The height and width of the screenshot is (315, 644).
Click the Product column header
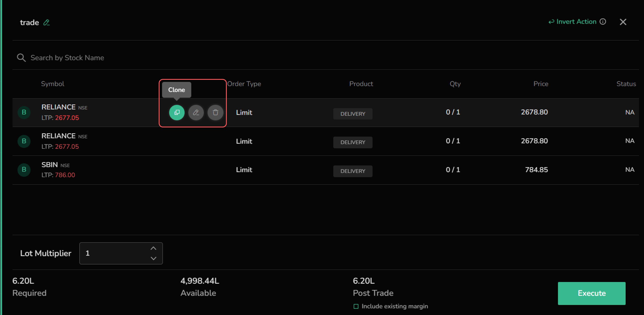(x=361, y=84)
